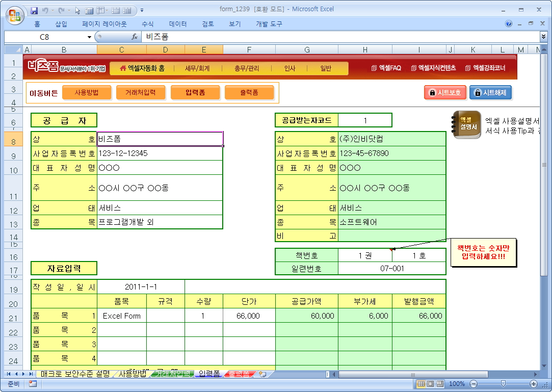This screenshot has height=392, width=552.
Task: Open Excel help with the question mark icon
Action: point(509,24)
